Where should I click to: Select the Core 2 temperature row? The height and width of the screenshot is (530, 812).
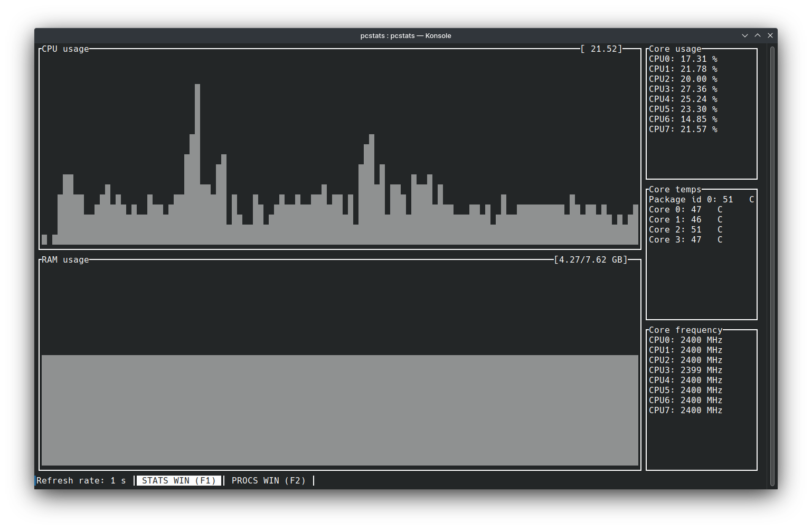click(685, 229)
